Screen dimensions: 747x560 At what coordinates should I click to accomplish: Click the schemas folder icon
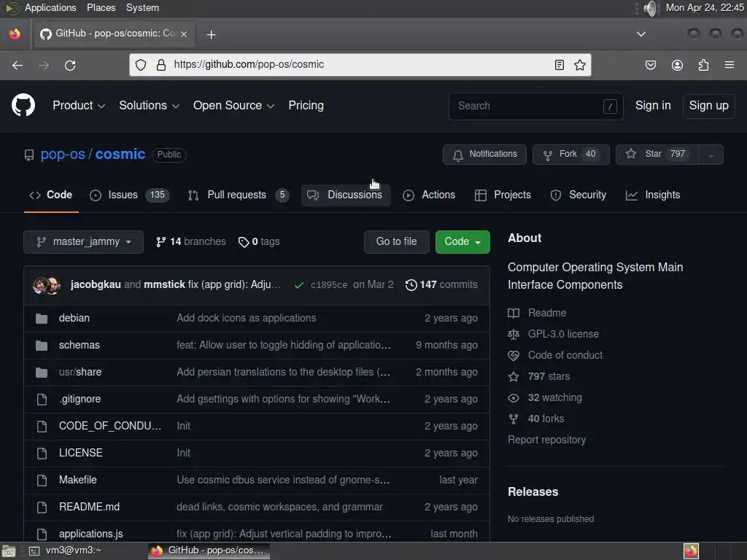[x=42, y=345]
